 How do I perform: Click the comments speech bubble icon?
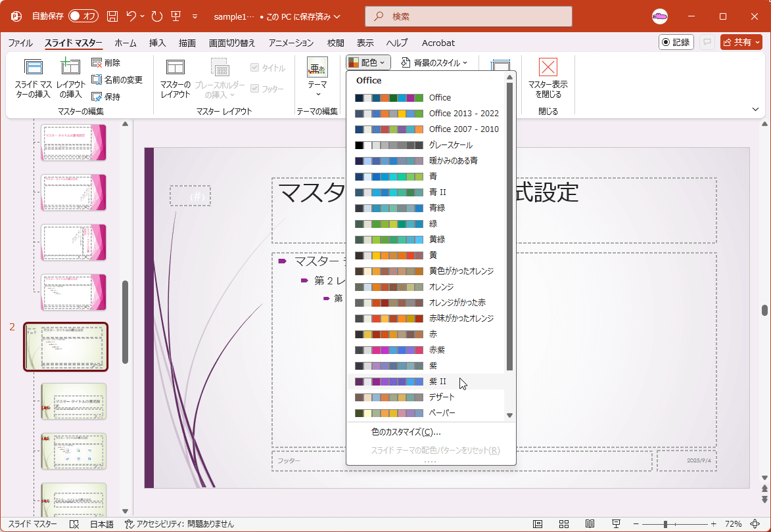tap(707, 42)
